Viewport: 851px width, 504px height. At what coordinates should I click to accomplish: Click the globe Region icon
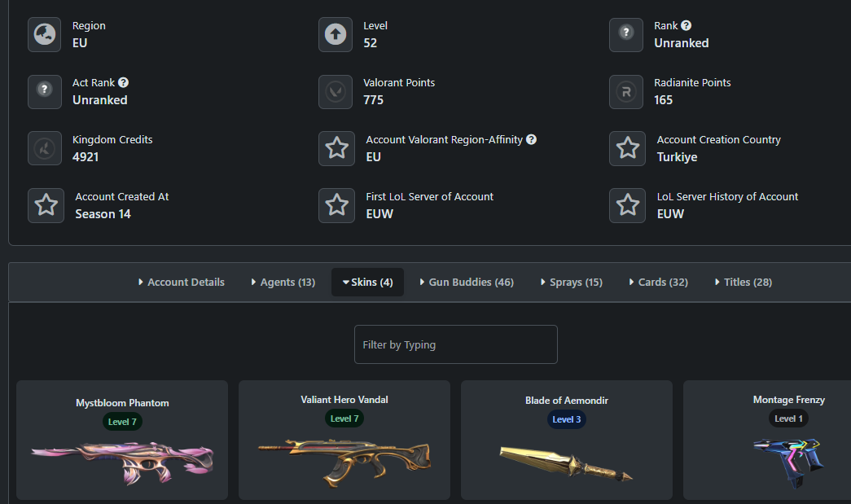[x=45, y=35]
